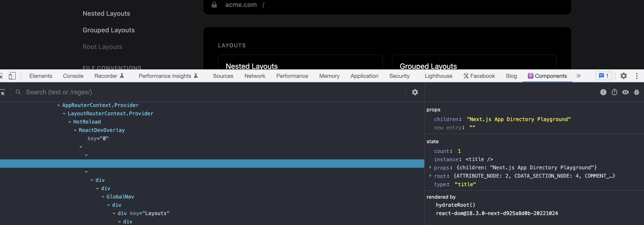Collapse the GlobalNav tree node
Screen dimensions: 644x225
[103, 197]
